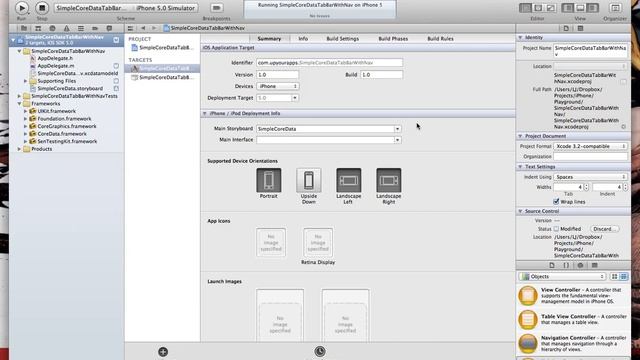This screenshot has width=640, height=360.
Task: Expand the Supporting Files group
Action: (x=25, y=81)
